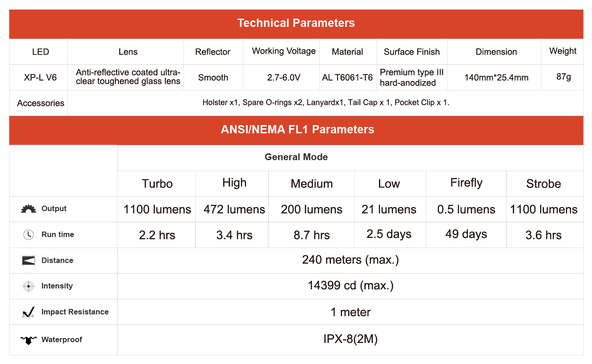Click the 49 days Firefly run time
Image resolution: width=592 pixels, height=364 pixels.
pos(466,234)
